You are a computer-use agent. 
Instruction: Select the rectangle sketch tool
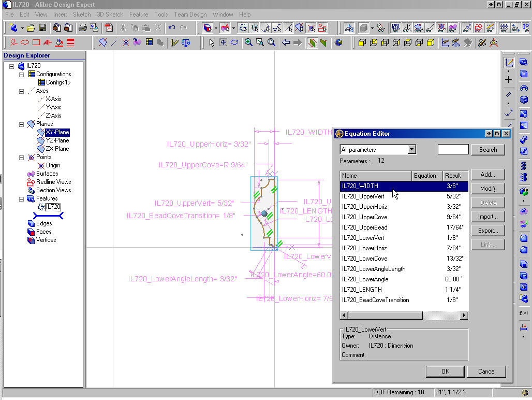[37, 42]
